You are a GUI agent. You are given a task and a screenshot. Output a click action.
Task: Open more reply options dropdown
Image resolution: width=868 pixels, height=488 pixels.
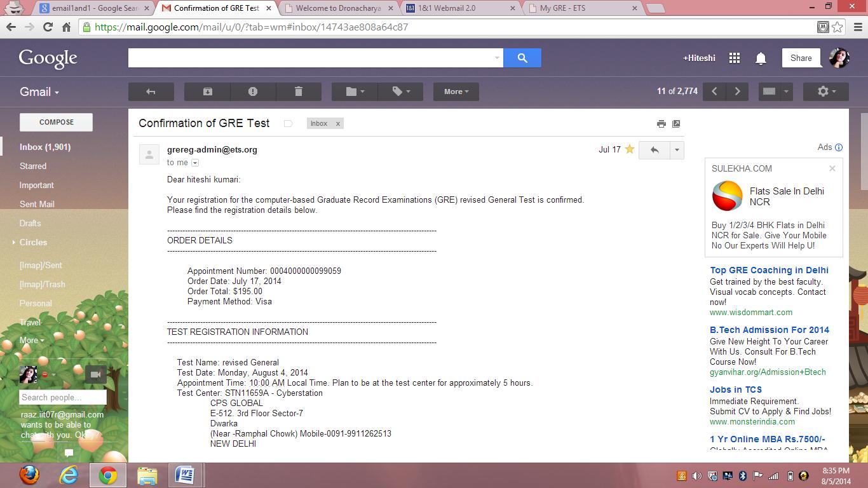(x=677, y=150)
